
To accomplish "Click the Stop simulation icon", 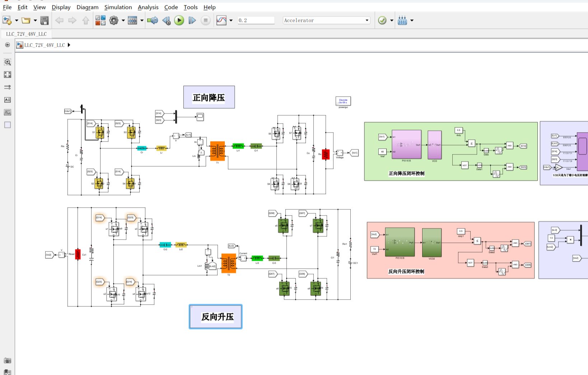I will tap(205, 20).
